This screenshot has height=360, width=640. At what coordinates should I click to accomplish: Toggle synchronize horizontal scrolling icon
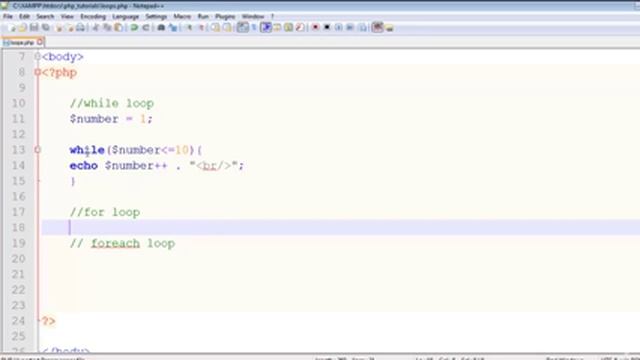point(227,28)
